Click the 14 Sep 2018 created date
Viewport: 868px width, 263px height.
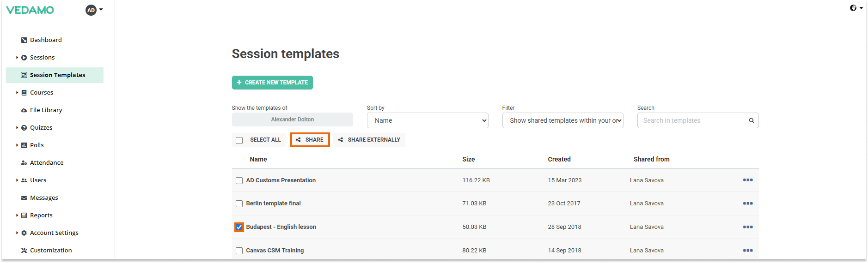click(564, 251)
